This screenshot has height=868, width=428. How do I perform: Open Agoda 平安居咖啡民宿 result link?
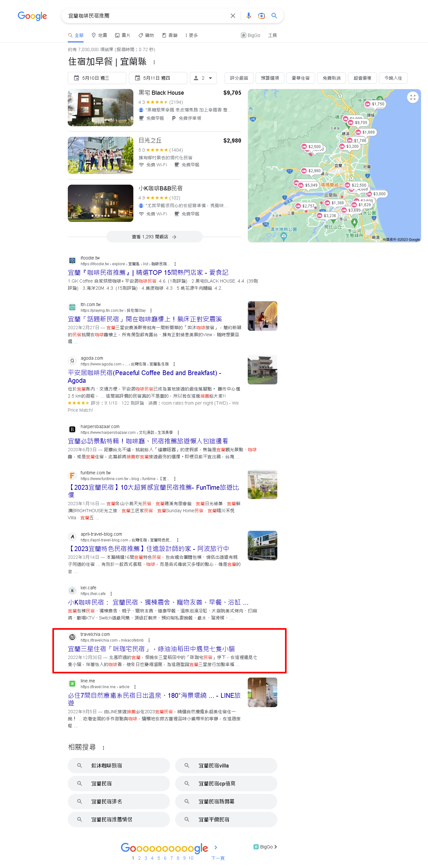pos(145,377)
